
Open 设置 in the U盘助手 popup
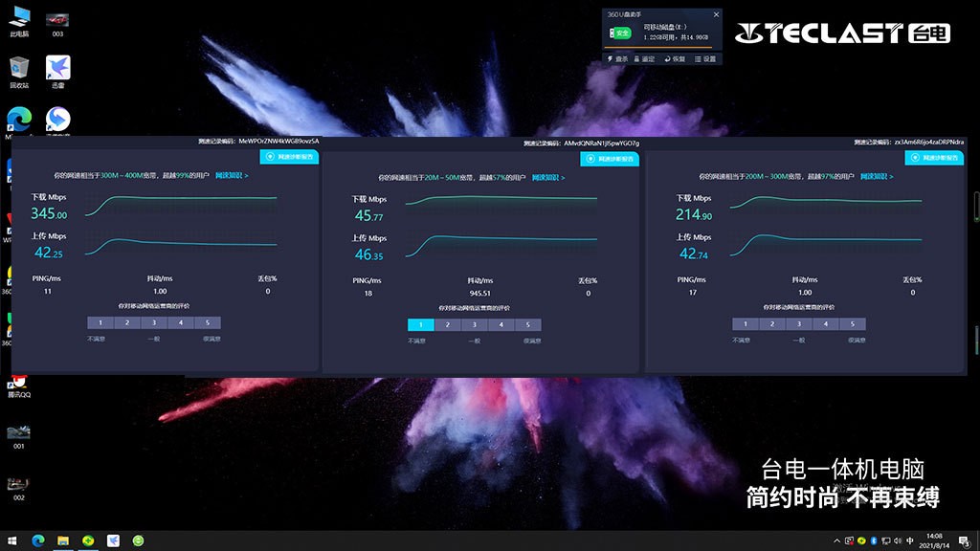[705, 58]
